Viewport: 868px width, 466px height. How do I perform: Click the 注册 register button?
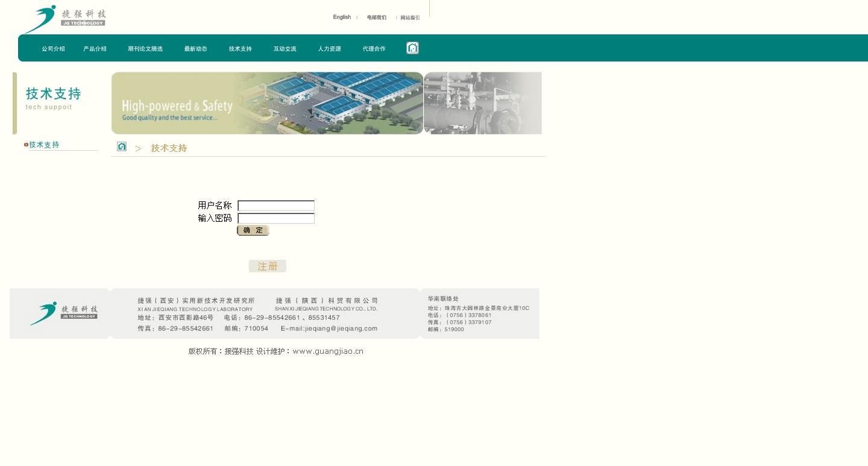(267, 266)
